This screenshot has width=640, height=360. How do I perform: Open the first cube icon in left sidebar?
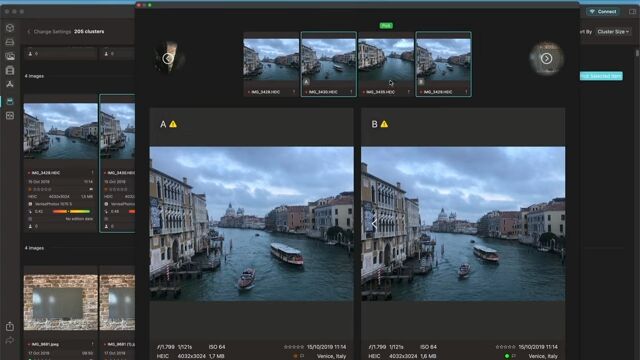(x=10, y=28)
